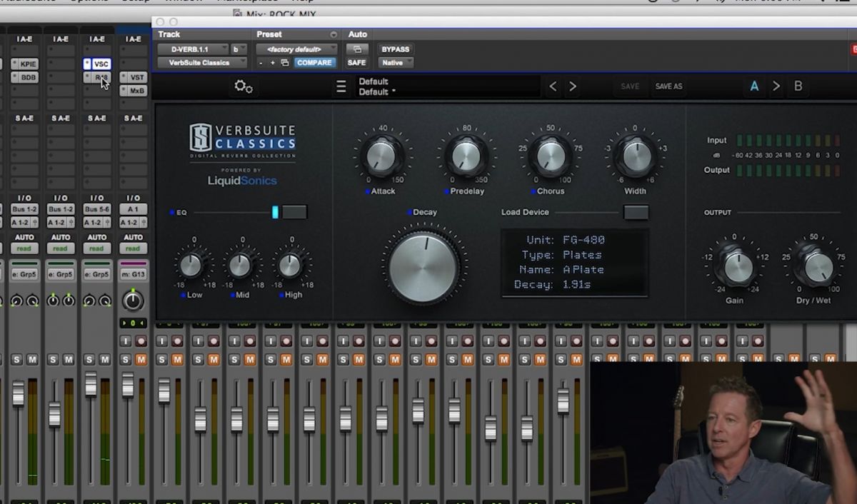Open the factory default preset dropdown
The width and height of the screenshot is (857, 504).
[x=296, y=49]
